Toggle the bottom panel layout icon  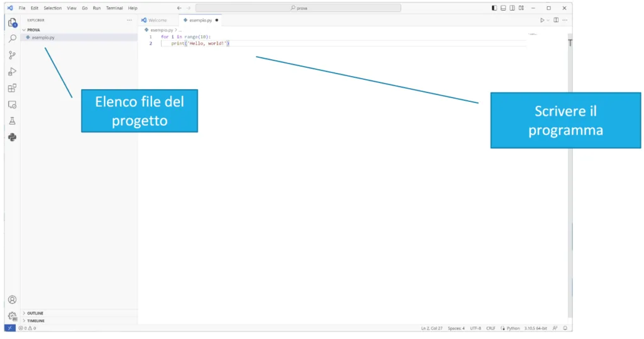(x=503, y=8)
